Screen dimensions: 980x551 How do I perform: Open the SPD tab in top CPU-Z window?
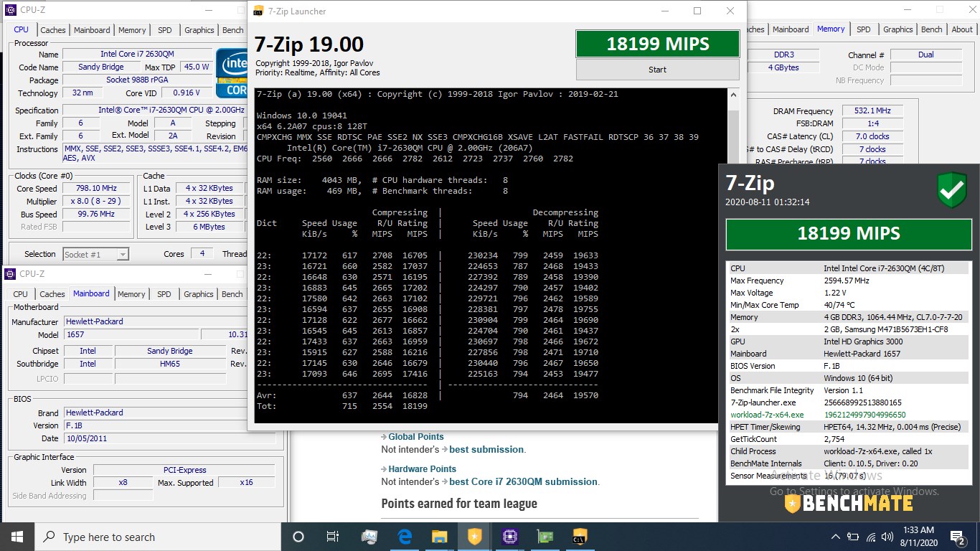coord(165,30)
